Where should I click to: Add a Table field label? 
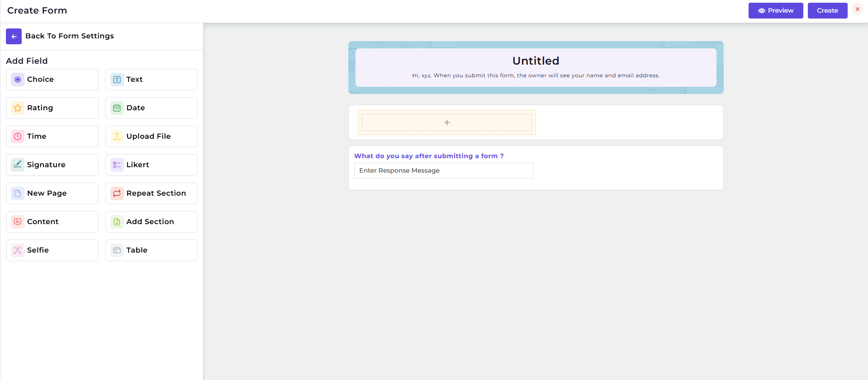click(x=137, y=250)
